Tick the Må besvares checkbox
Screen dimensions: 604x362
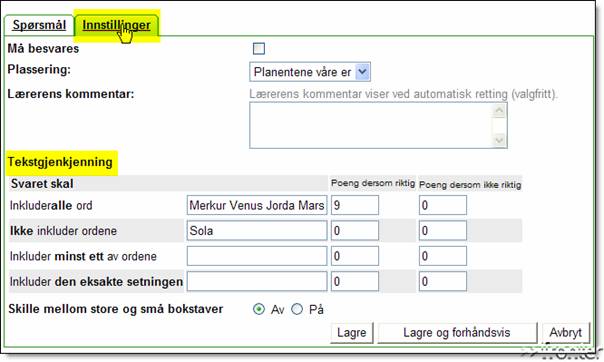pos(259,49)
